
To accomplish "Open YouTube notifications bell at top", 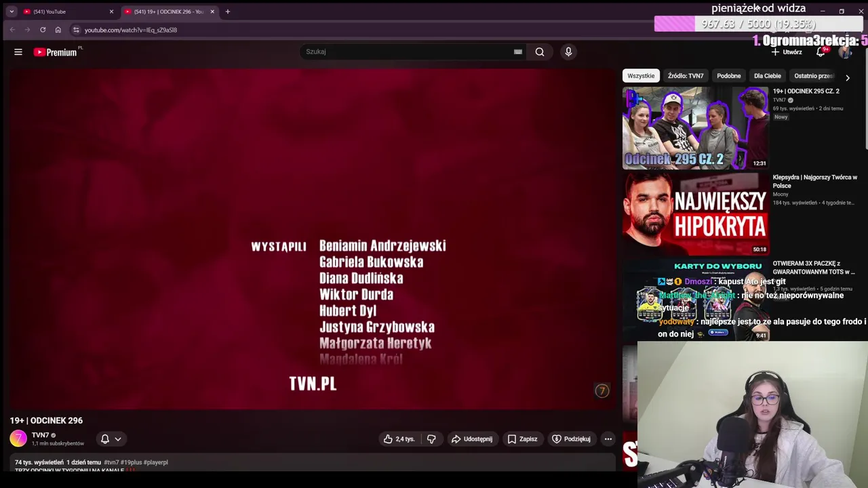I will tap(821, 52).
